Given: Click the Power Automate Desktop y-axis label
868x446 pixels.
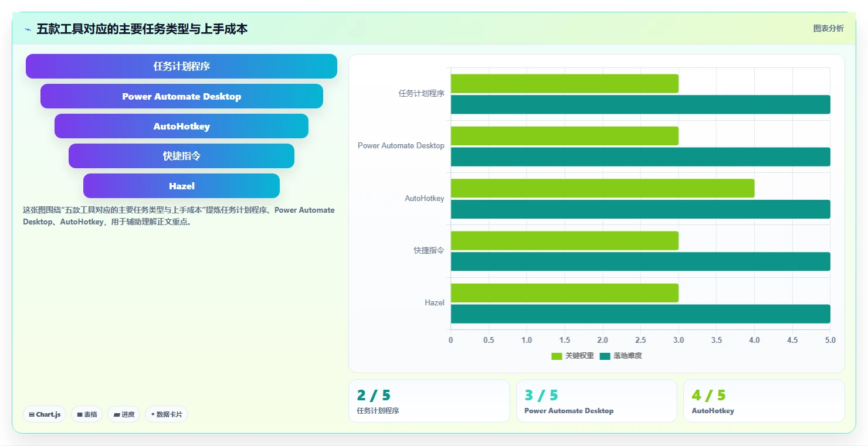Looking at the screenshot, I should coord(401,145).
